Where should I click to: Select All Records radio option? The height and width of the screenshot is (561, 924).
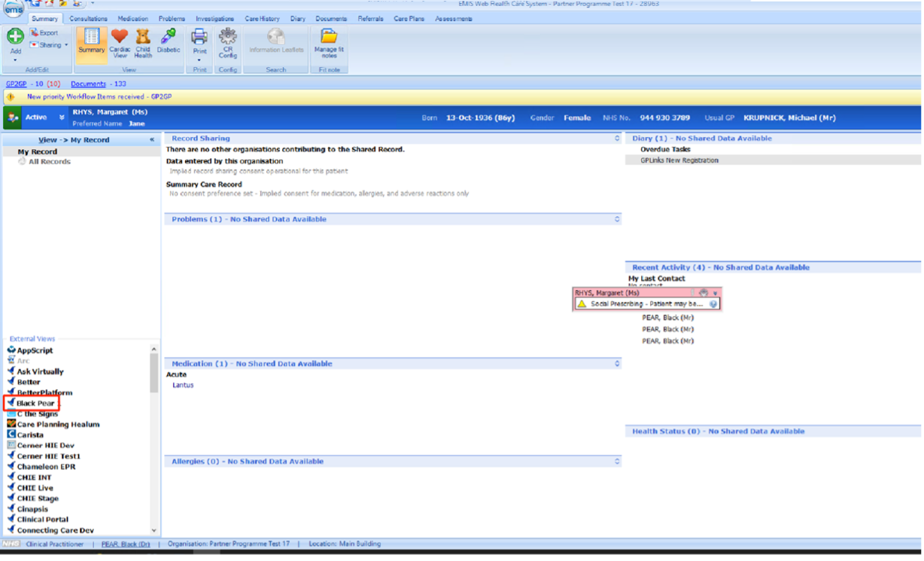coord(23,161)
